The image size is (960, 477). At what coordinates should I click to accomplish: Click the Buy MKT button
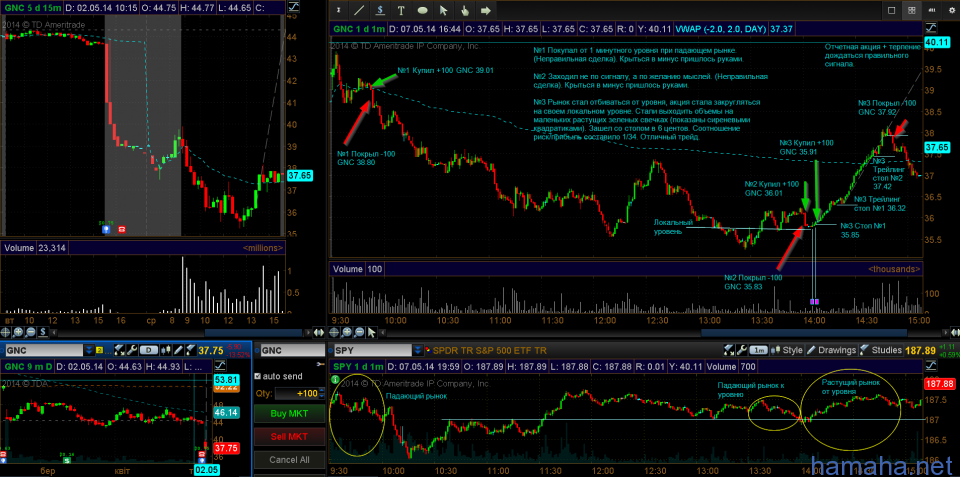pyautogui.click(x=289, y=413)
